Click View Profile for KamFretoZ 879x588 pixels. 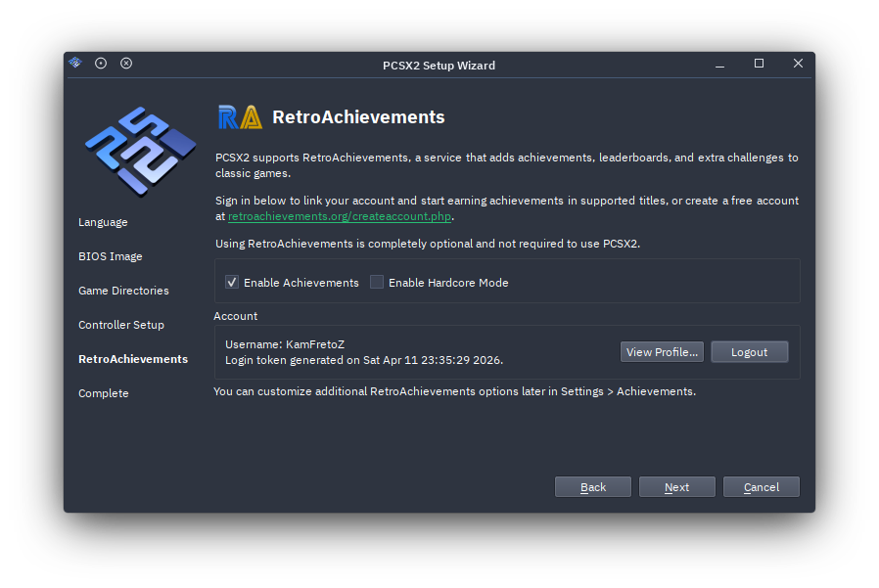(662, 351)
